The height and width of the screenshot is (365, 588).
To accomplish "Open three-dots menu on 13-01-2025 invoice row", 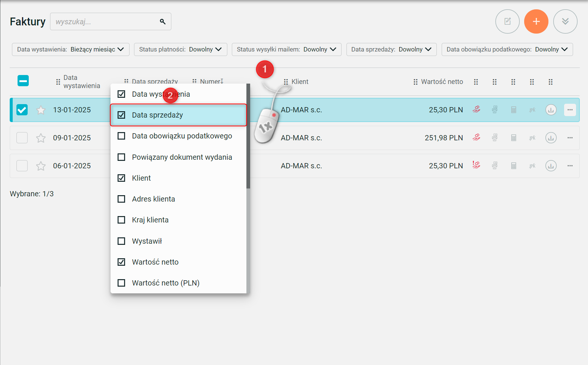I will coord(570,110).
